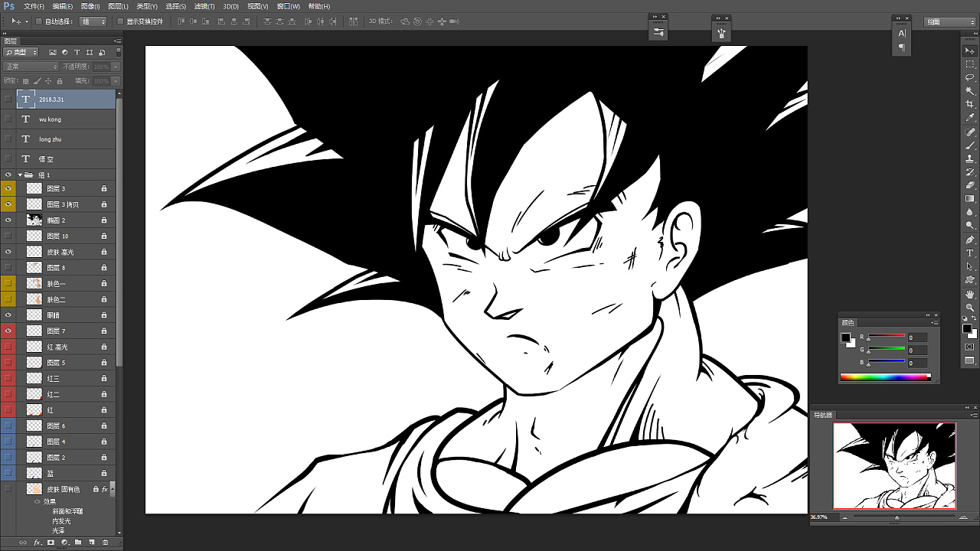Click the foreground color swatch in tools panel

(x=967, y=328)
